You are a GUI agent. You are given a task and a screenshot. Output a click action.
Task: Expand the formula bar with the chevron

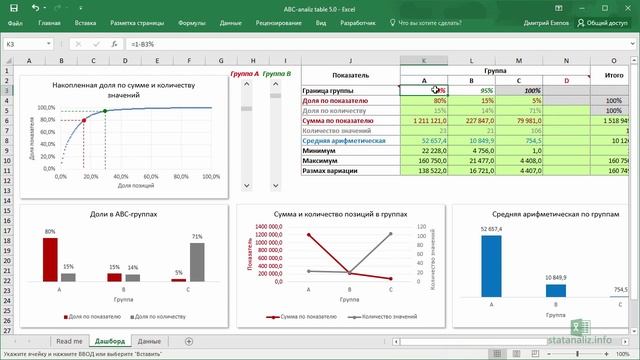click(633, 44)
